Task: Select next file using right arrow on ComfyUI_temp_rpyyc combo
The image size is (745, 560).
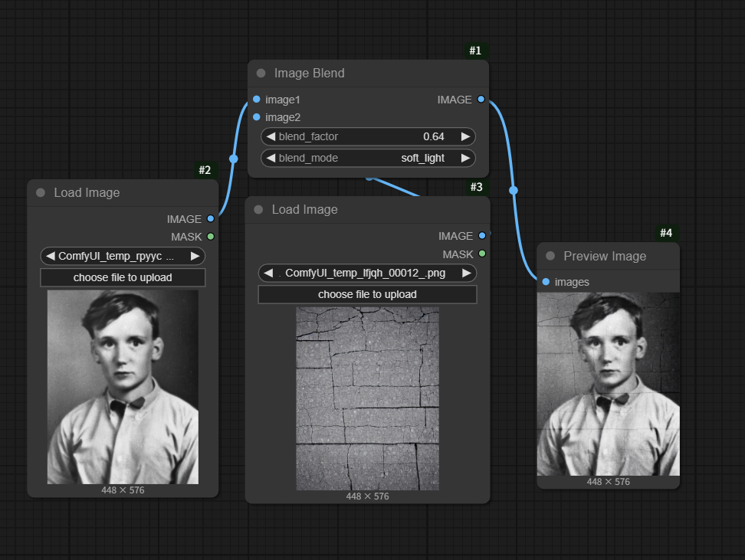Action: click(x=195, y=256)
